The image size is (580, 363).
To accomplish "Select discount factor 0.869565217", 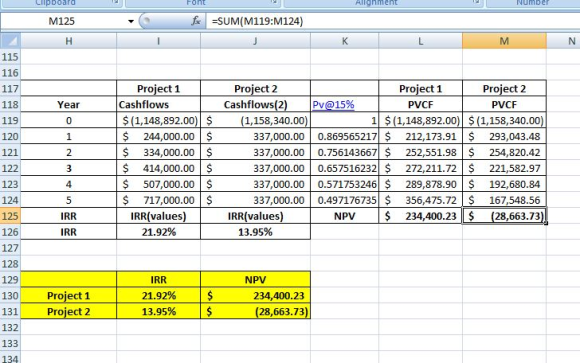I will [x=344, y=136].
